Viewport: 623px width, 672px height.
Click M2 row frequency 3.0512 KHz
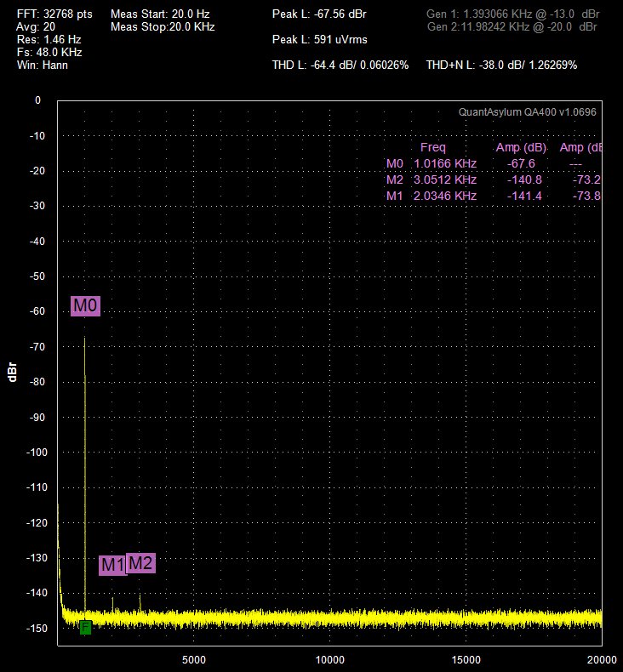(445, 180)
